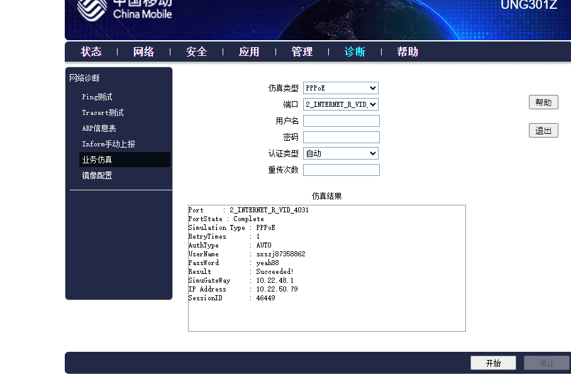Expand the 仿真类型 PPPoE dropdown
Image resolution: width=571 pixels, height=392 pixels.
pyautogui.click(x=341, y=89)
